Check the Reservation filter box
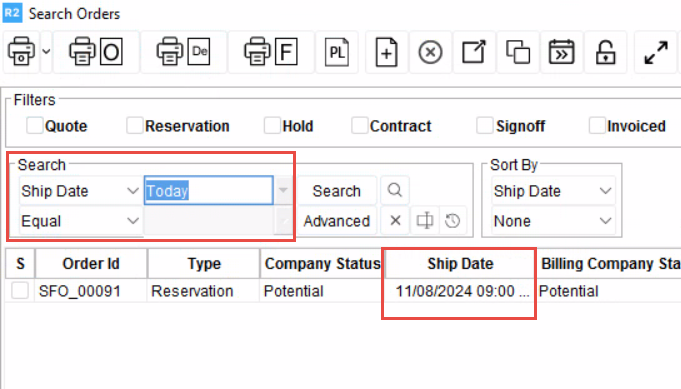Viewport: 681px width, 389px height. point(135,126)
